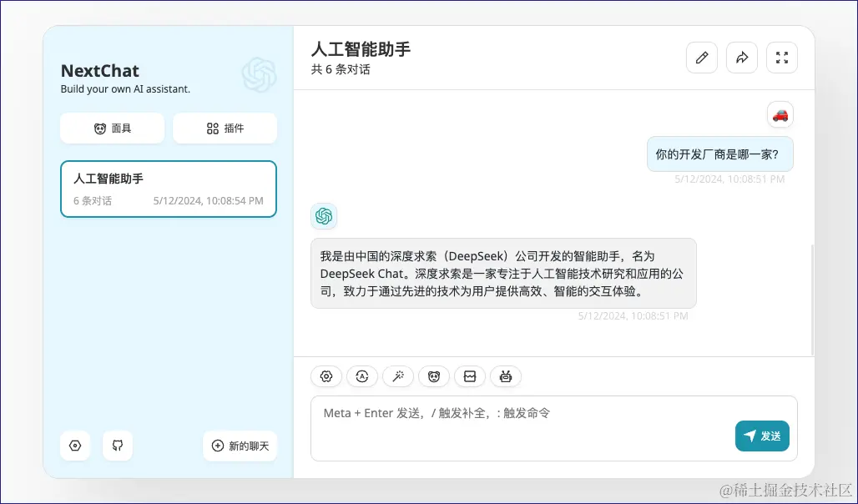Click timestamp under the user message

729,179
